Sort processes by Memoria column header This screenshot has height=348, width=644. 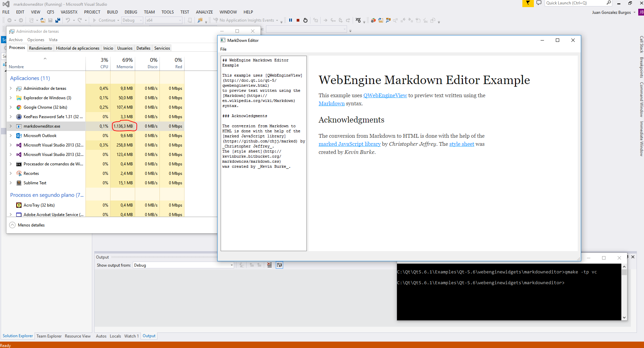click(x=123, y=63)
